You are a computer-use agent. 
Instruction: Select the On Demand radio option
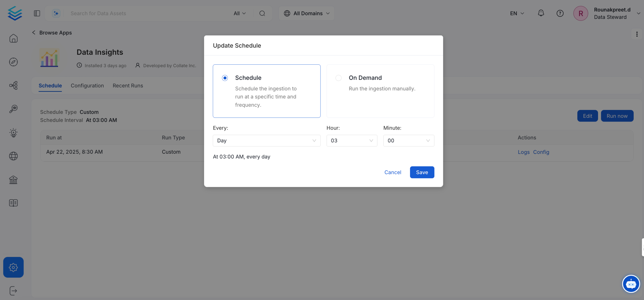pos(338,78)
